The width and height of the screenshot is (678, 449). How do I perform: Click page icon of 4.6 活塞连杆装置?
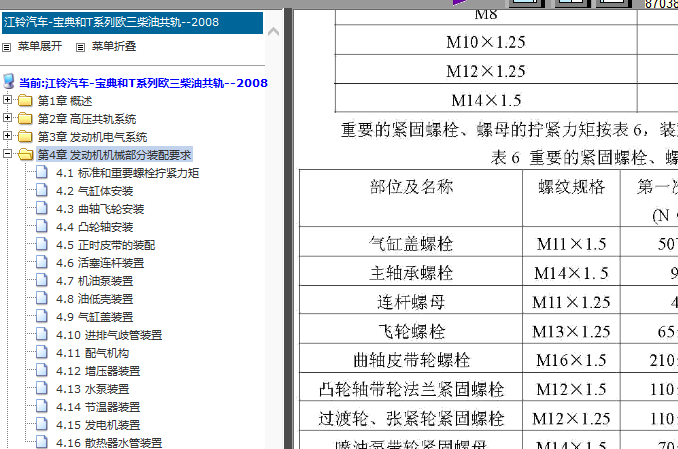(42, 263)
